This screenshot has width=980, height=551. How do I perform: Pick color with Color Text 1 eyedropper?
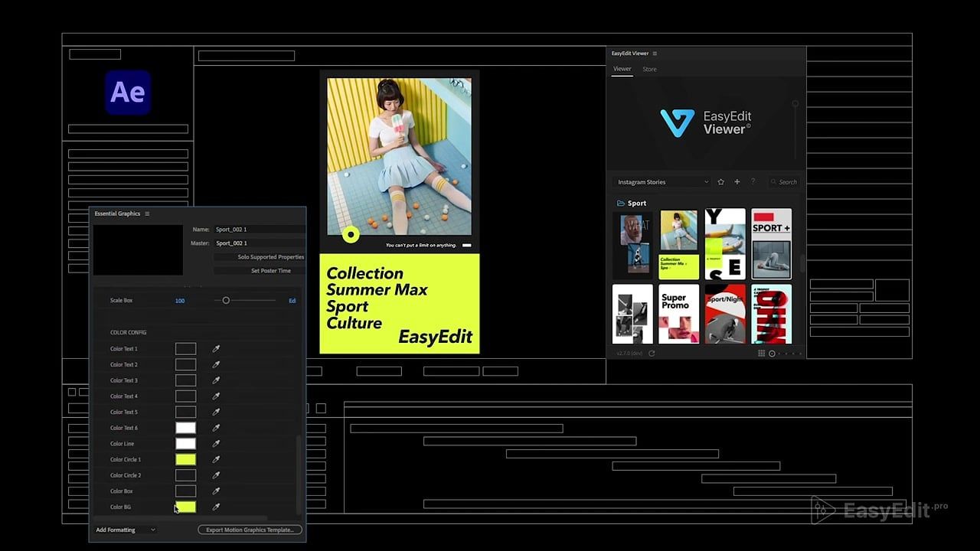point(216,349)
